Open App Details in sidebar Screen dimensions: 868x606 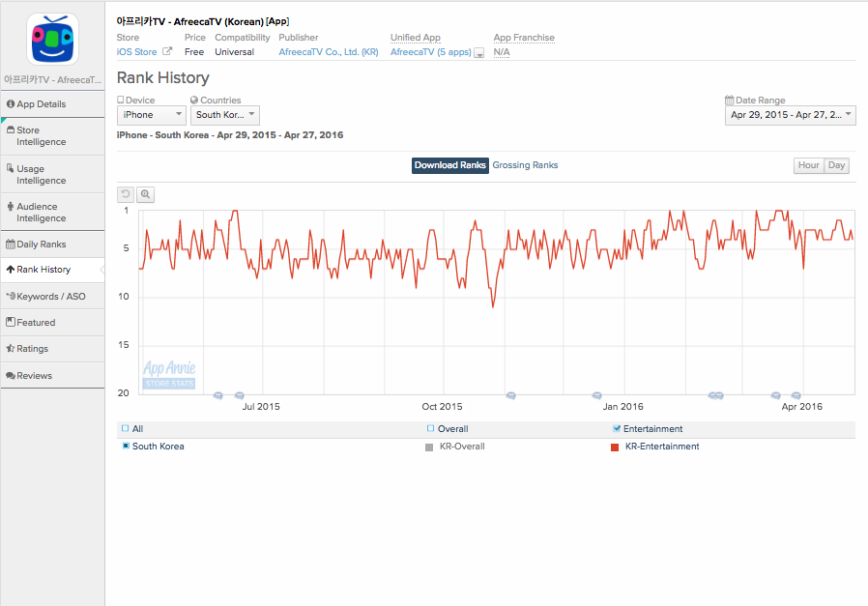click(52, 104)
